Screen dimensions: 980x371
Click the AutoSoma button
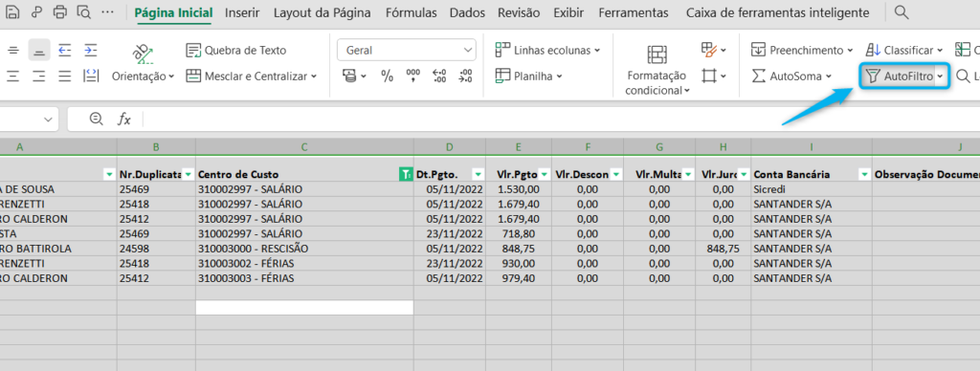click(791, 76)
